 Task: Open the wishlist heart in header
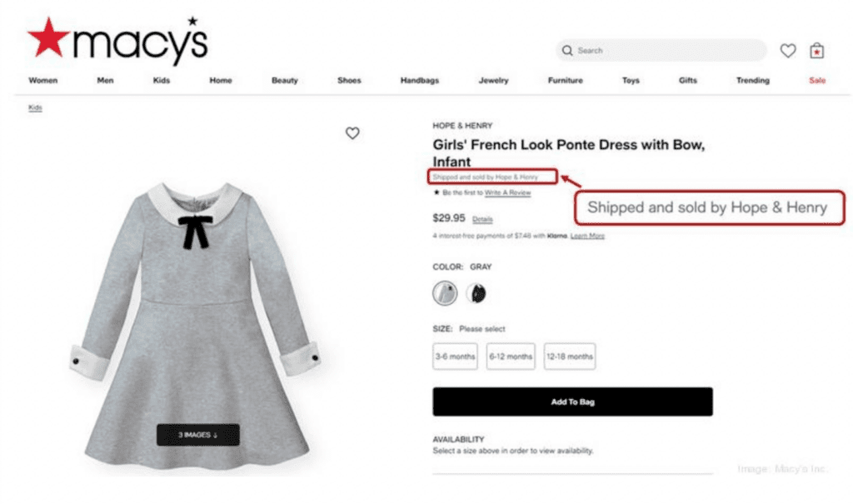pos(787,51)
